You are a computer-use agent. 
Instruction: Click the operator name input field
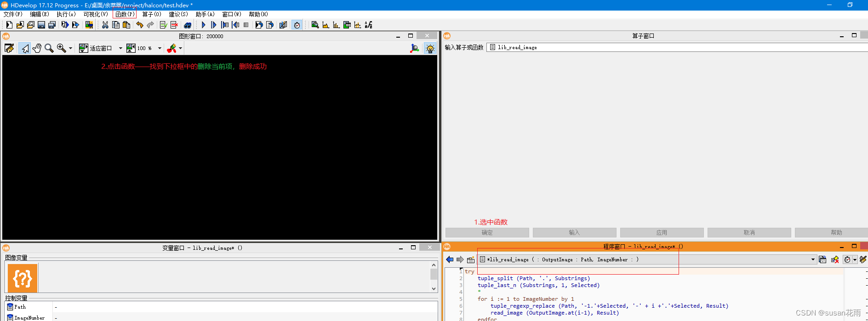[x=677, y=47]
